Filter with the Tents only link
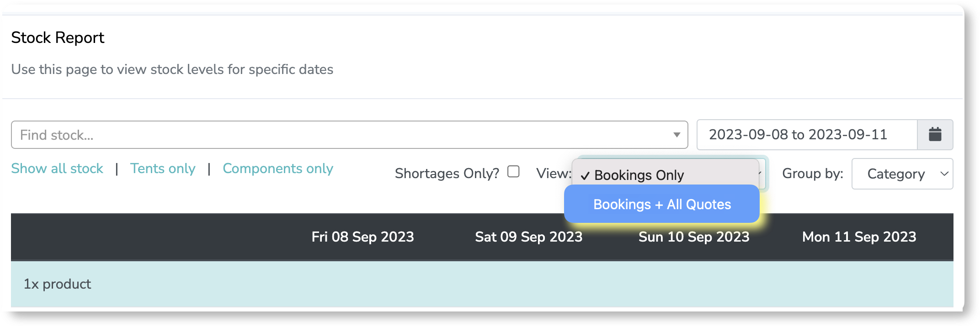The width and height of the screenshot is (980, 327). click(163, 169)
